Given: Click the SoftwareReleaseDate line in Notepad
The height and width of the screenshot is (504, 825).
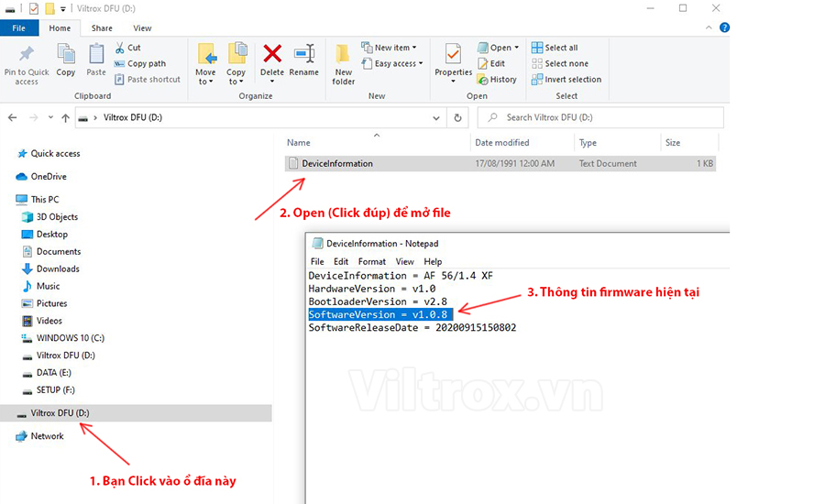Looking at the screenshot, I should tap(412, 328).
